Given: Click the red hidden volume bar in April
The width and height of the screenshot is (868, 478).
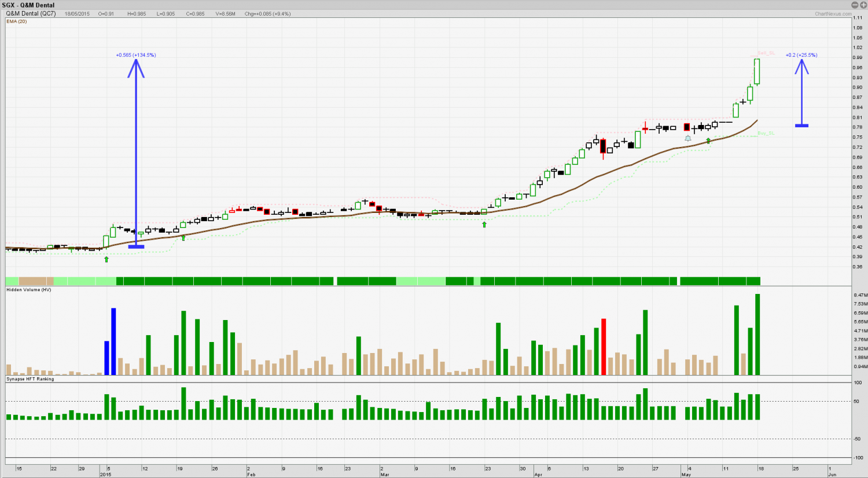Looking at the screenshot, I should (604, 347).
